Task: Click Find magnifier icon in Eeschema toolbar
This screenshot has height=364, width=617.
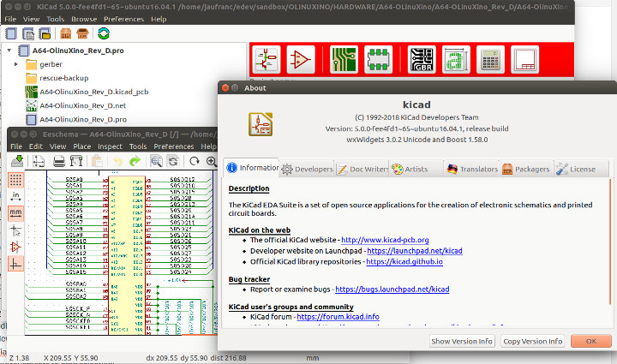Action: coord(156,161)
